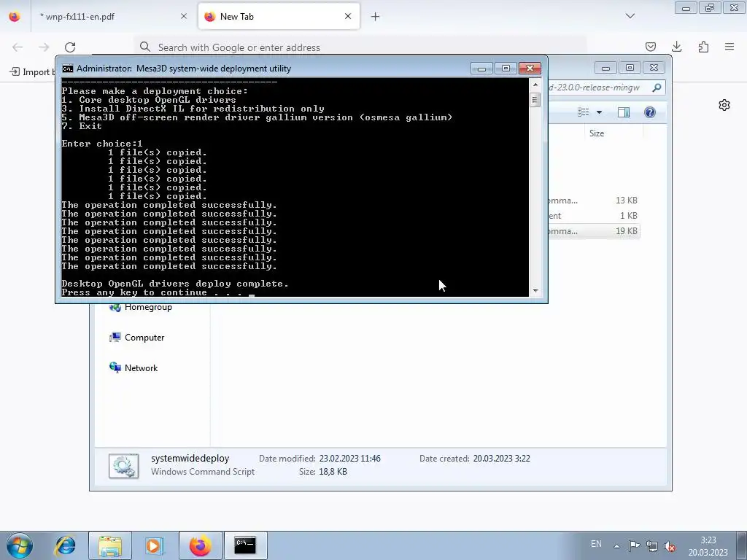Viewport: 747px width, 560px height.
Task: Open new tab personalize settings gear
Action: [x=724, y=105]
